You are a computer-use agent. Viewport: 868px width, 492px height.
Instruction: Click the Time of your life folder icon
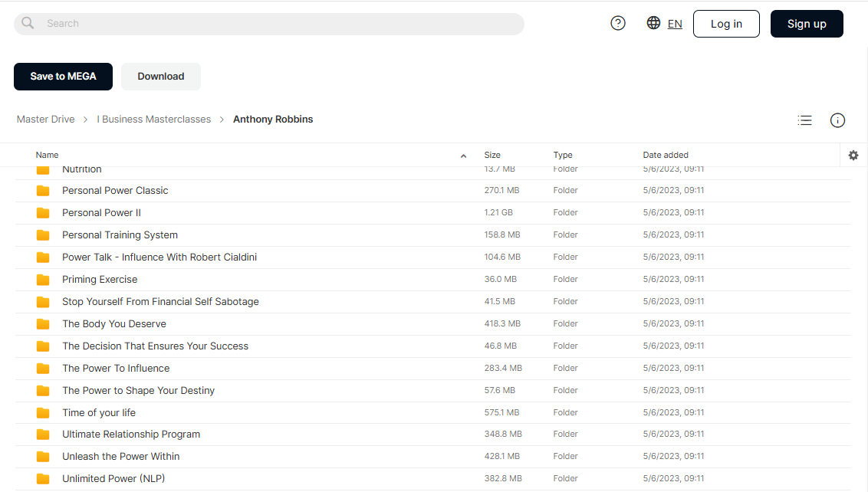coord(43,412)
